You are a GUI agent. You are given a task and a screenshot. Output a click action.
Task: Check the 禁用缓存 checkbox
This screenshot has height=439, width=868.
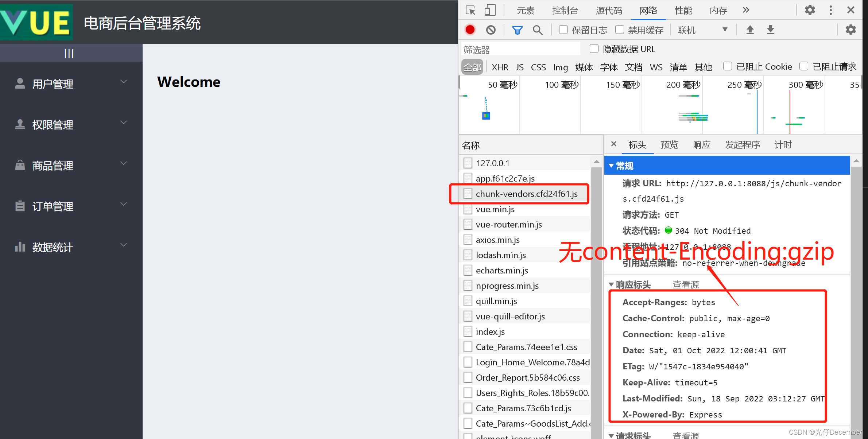[620, 30]
